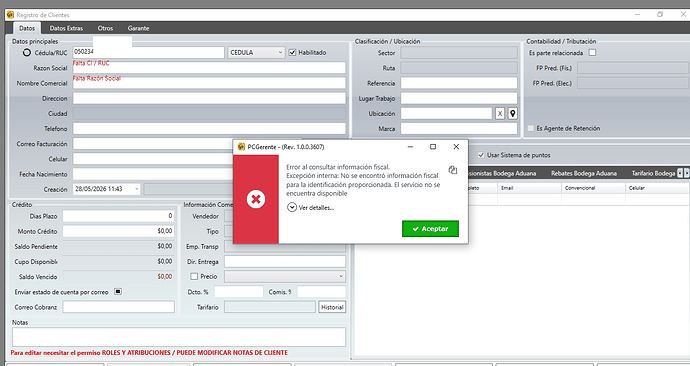
Task: Click the Cédula/RUC input field
Action: click(x=148, y=52)
